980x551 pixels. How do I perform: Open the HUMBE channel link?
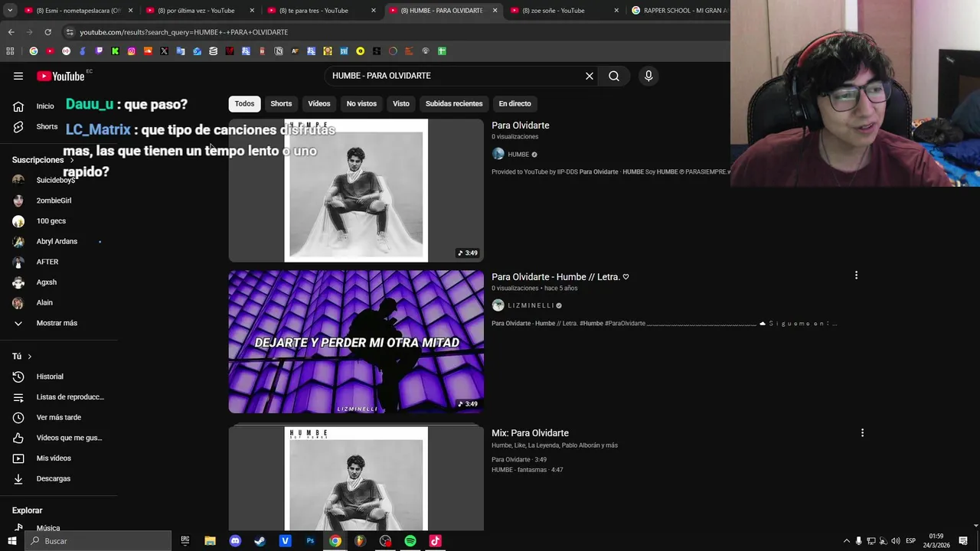point(518,155)
